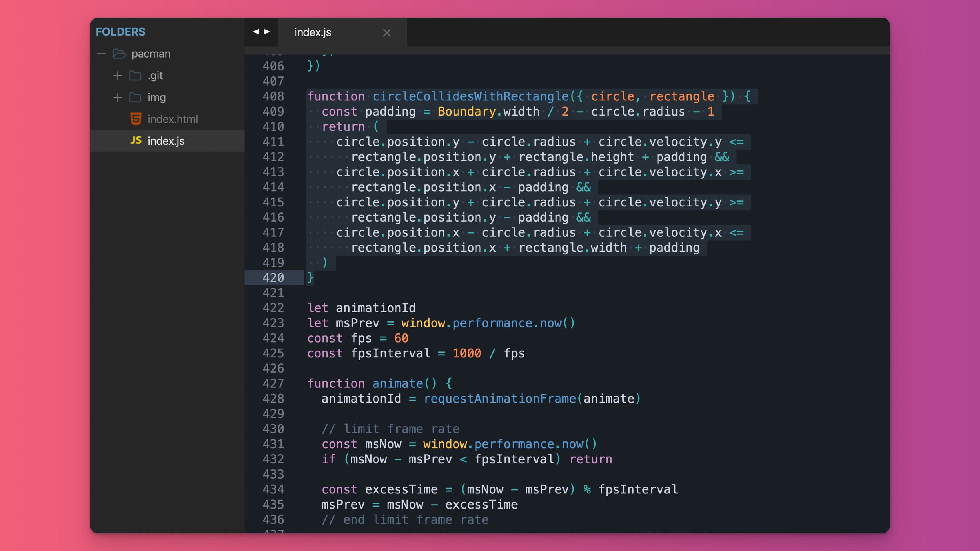Click 'excessTime' on line 434
Viewport: 980px width, 551px height.
point(401,490)
